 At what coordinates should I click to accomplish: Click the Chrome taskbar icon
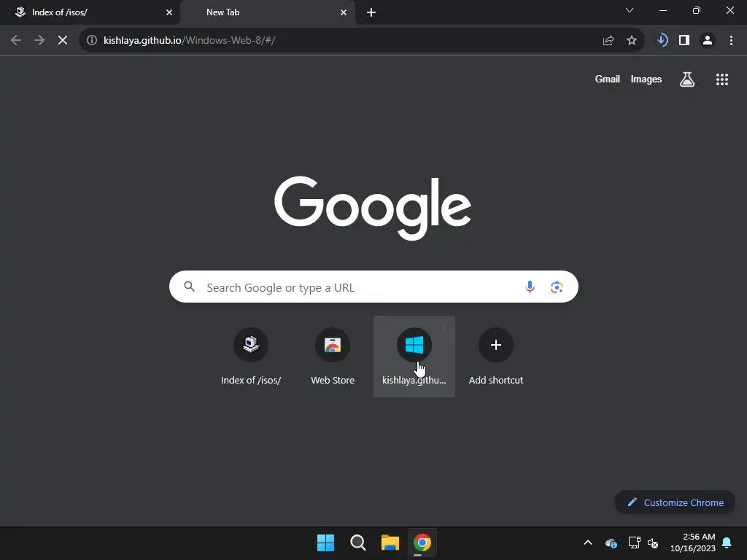point(422,542)
